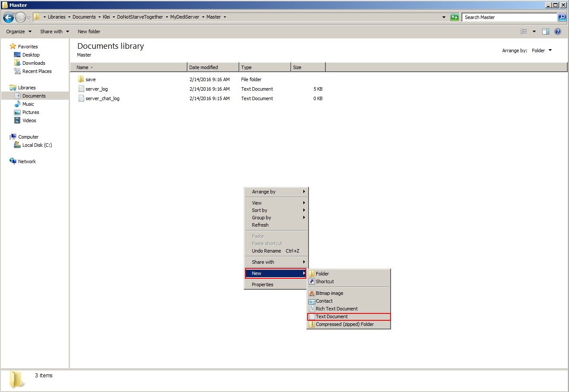
Task: Open the Organize menu
Action: coord(19,32)
